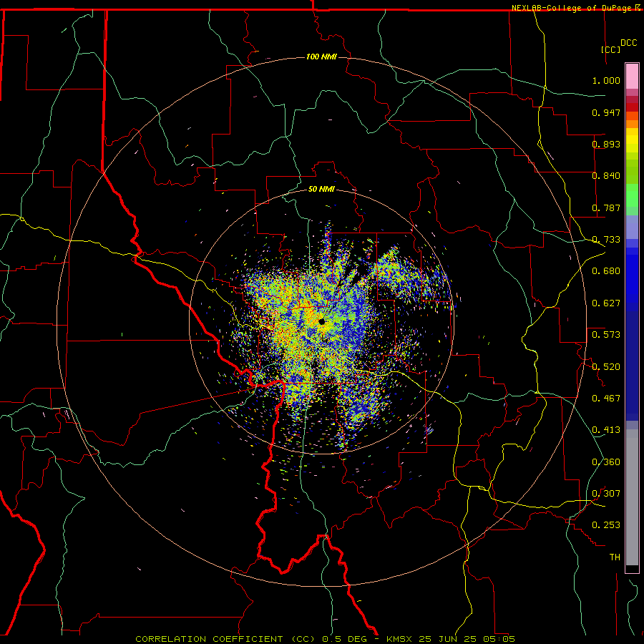Click the 0.253 legend value
The image size is (644, 644).
click(606, 525)
